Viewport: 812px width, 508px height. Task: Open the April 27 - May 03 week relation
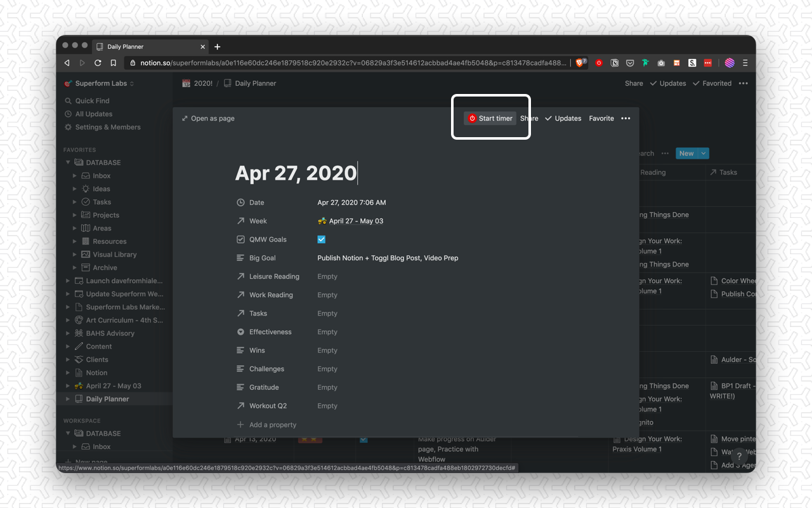pos(350,221)
